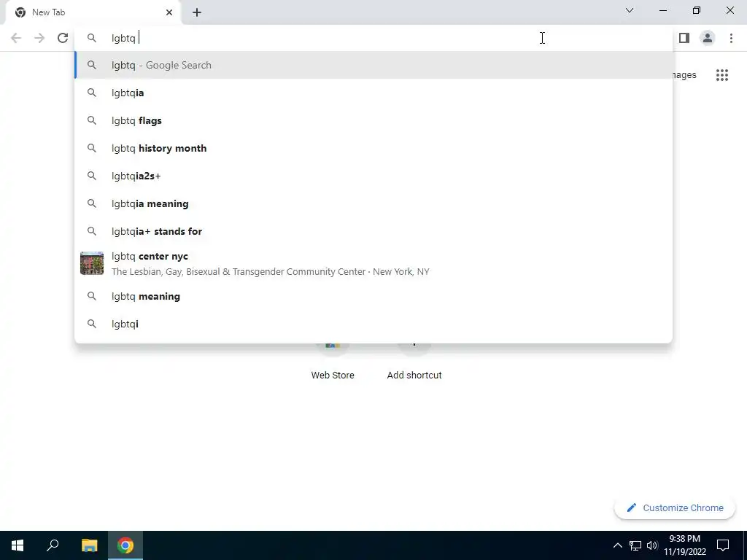Choose the 'lgbtqia' suggestion
The height and width of the screenshot is (560, 747).
[x=374, y=93]
